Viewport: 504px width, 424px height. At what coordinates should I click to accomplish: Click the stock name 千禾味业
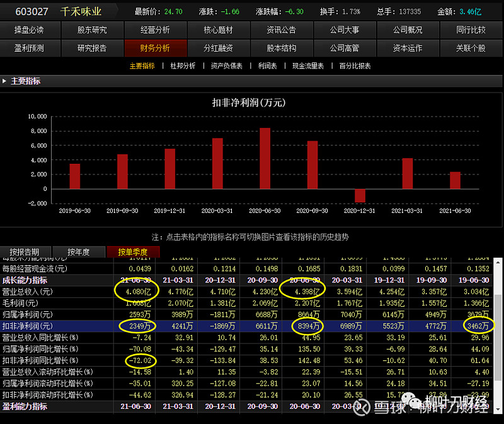(81, 11)
